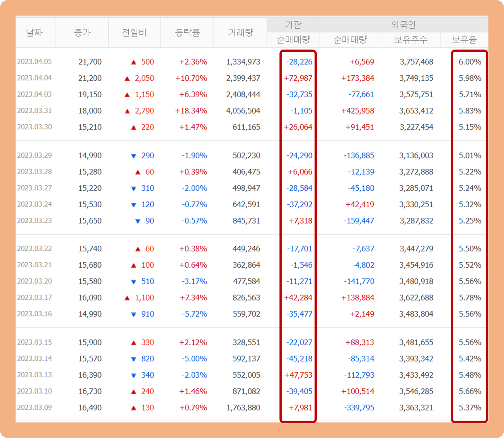504x438 pixels.
Task: Click institution net value +47,753
Action: (x=298, y=375)
